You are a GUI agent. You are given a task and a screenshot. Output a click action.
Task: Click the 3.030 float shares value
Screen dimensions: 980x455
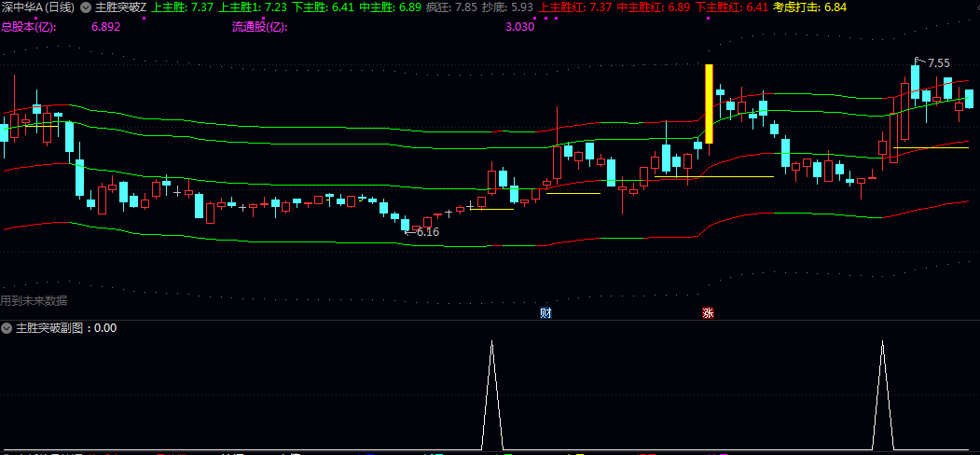(x=520, y=27)
